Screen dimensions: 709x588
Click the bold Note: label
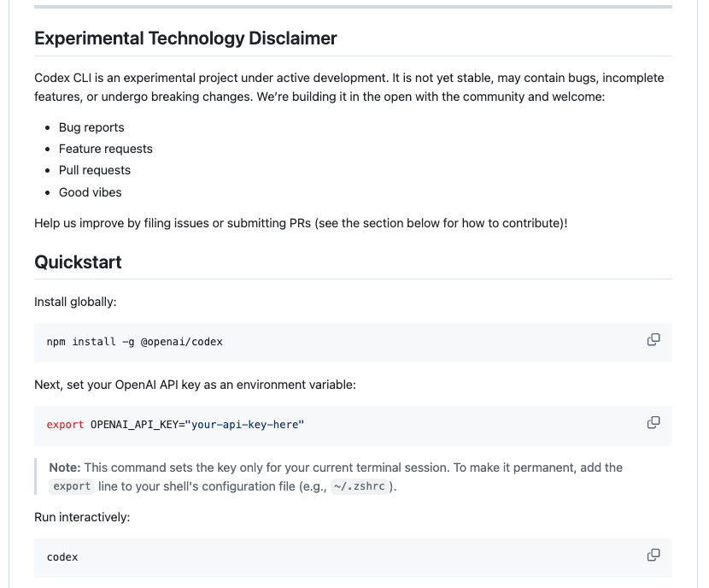tap(65, 467)
